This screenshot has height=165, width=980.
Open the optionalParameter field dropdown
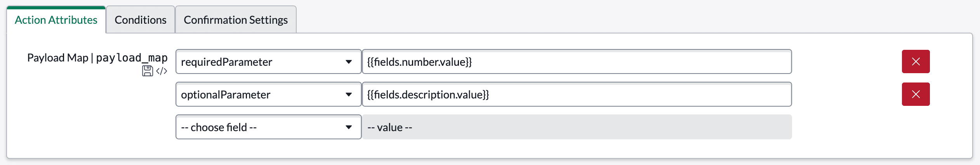coord(268,94)
